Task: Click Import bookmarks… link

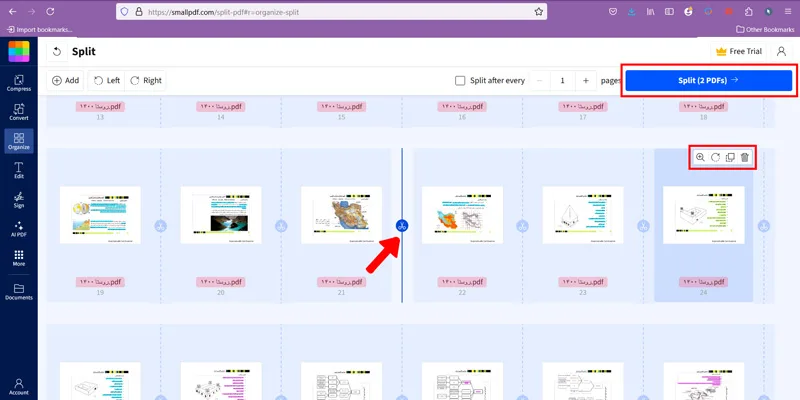Action: pyautogui.click(x=40, y=30)
